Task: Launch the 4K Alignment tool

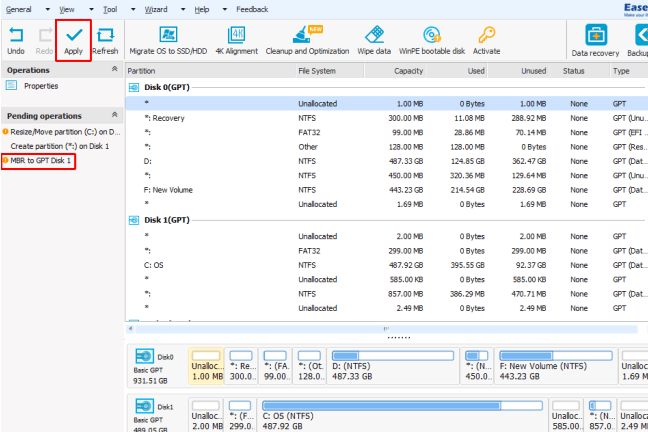Action: (236, 40)
